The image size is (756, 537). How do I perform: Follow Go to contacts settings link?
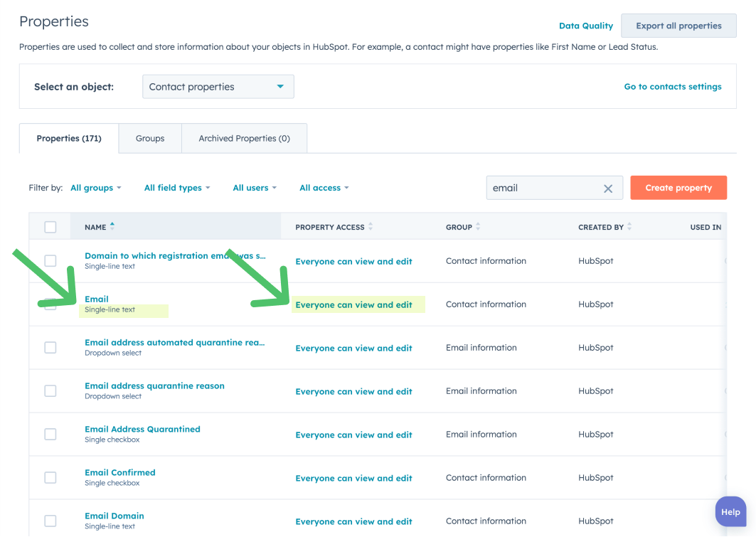[673, 87]
